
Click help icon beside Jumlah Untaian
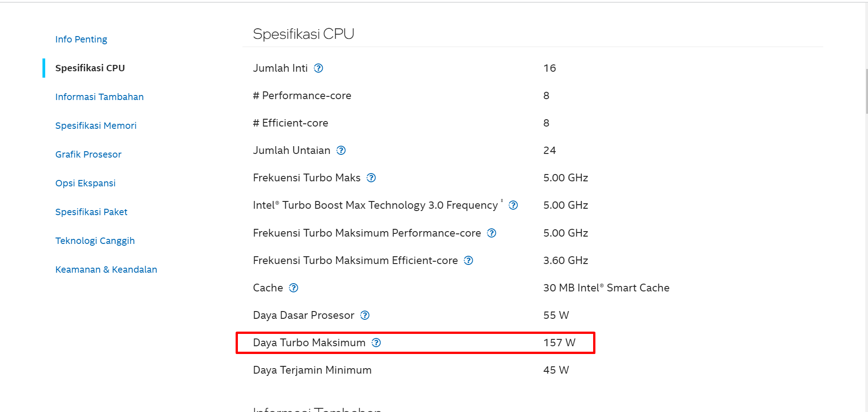(x=341, y=150)
